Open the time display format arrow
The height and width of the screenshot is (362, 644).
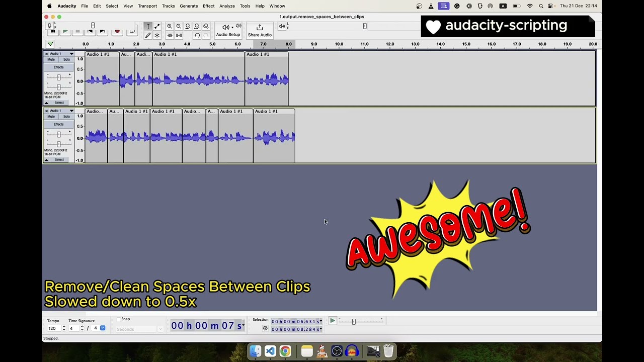point(244,326)
